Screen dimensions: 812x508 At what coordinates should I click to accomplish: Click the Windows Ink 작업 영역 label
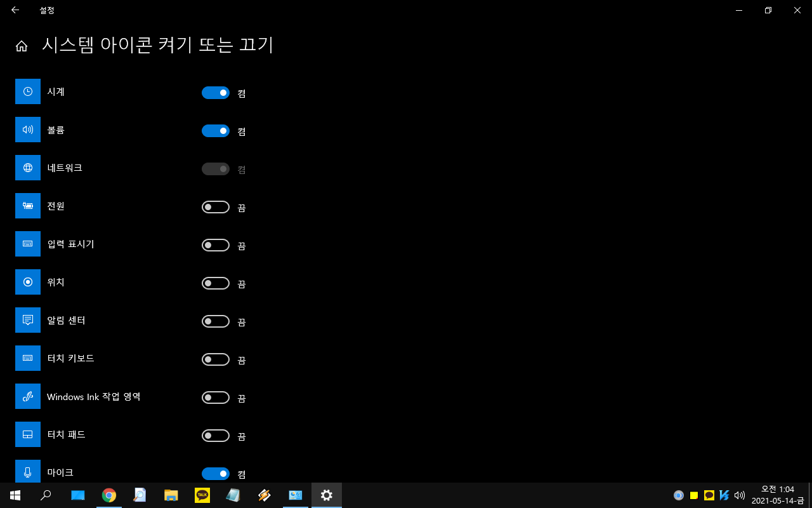(94, 396)
